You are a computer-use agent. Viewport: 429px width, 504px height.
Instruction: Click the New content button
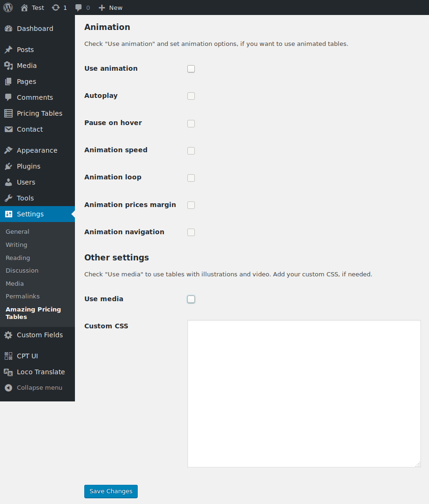110,7
